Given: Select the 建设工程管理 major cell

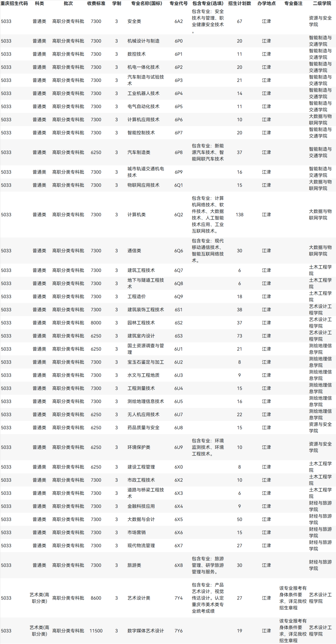Looking at the screenshot, I should [141, 467].
